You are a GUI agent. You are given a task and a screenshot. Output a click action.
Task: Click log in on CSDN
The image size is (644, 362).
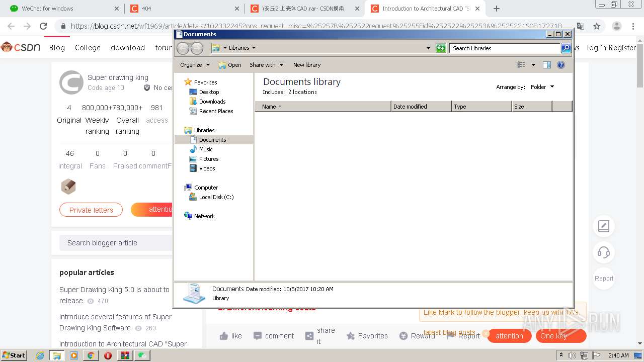[596, 48]
